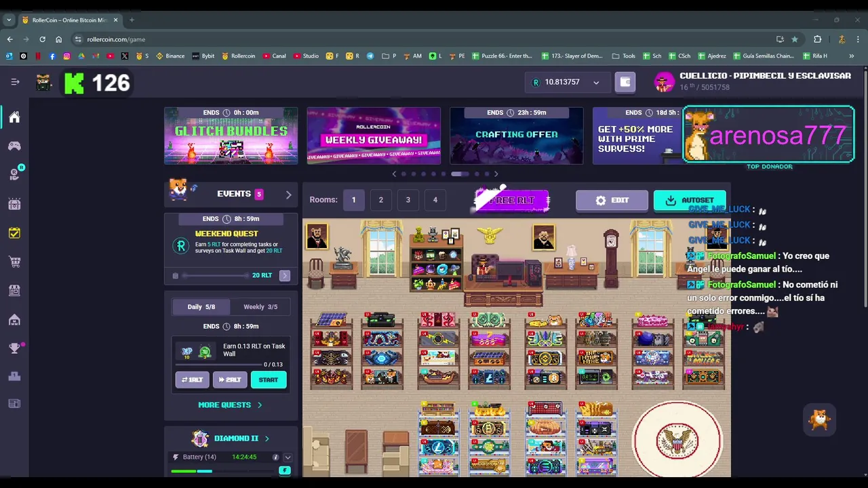Reload the page

pyautogui.click(x=42, y=39)
